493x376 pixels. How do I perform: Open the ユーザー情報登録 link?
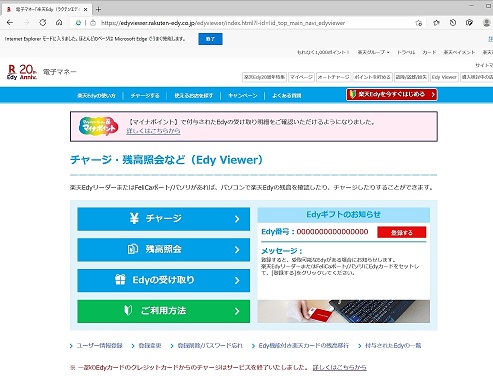(x=99, y=346)
